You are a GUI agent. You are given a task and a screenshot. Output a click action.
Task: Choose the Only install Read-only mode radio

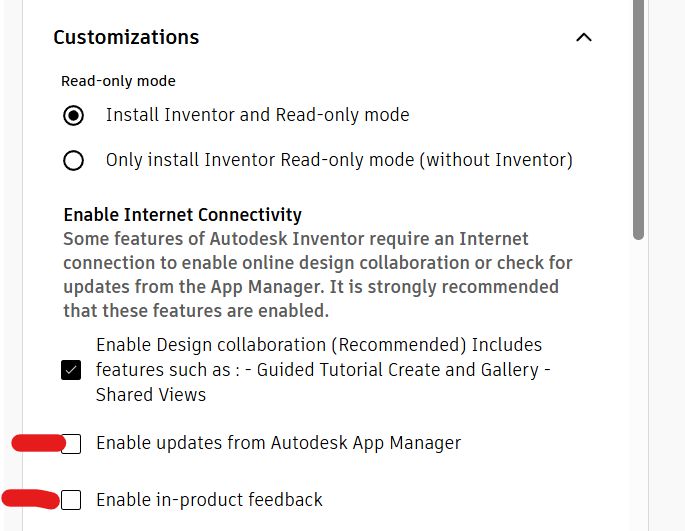[73, 160]
